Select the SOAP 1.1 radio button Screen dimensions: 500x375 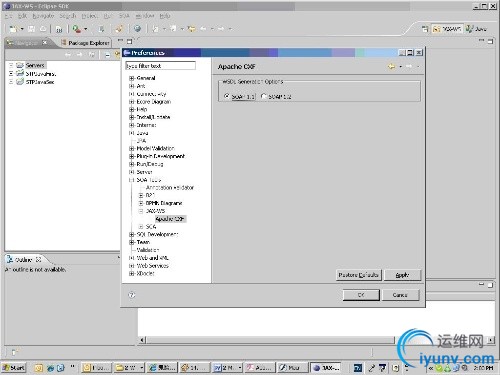[x=227, y=96]
